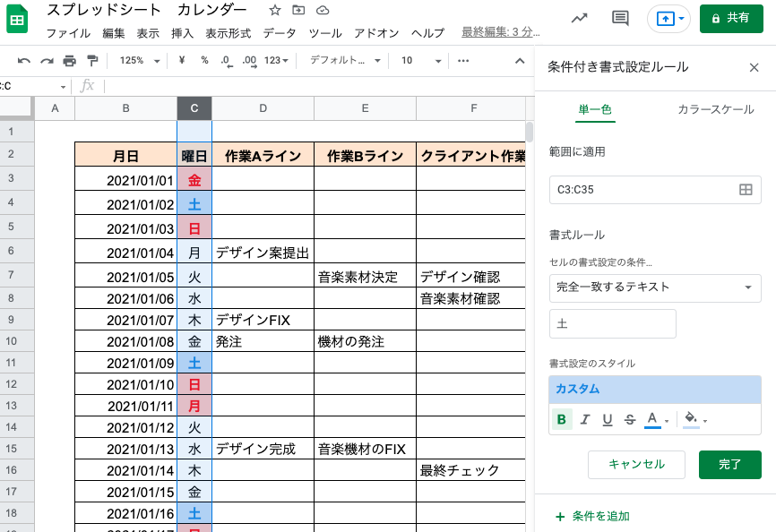Expand the 完全一致するテキスト condition dropdown

tap(655, 287)
